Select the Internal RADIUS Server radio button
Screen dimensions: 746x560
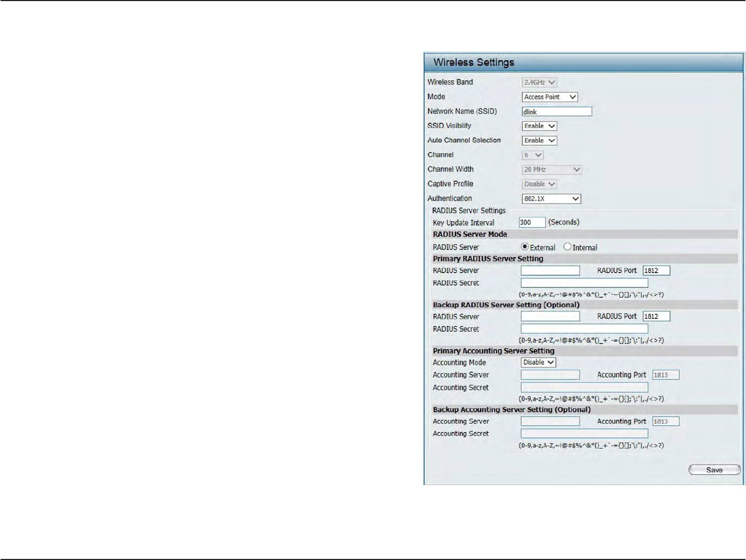[567, 247]
